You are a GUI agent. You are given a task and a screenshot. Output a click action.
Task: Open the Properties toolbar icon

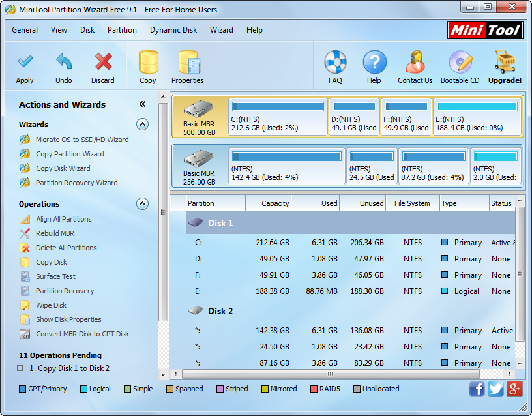[189, 62]
